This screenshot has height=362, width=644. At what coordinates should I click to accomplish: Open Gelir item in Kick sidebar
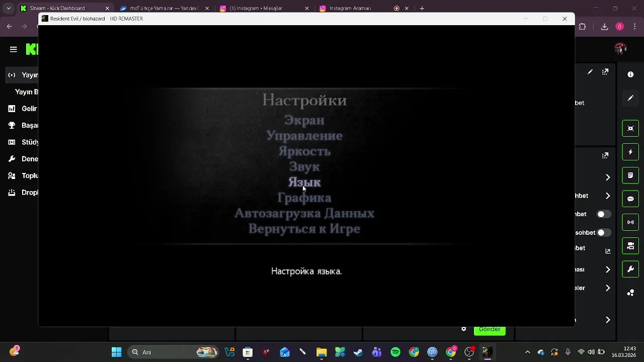tap(23, 109)
